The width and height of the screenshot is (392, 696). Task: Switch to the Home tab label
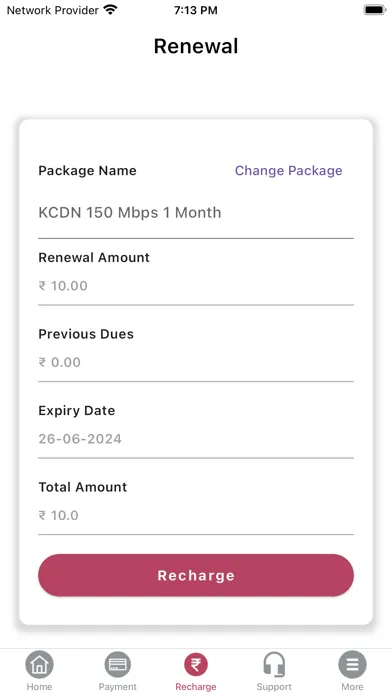40,687
